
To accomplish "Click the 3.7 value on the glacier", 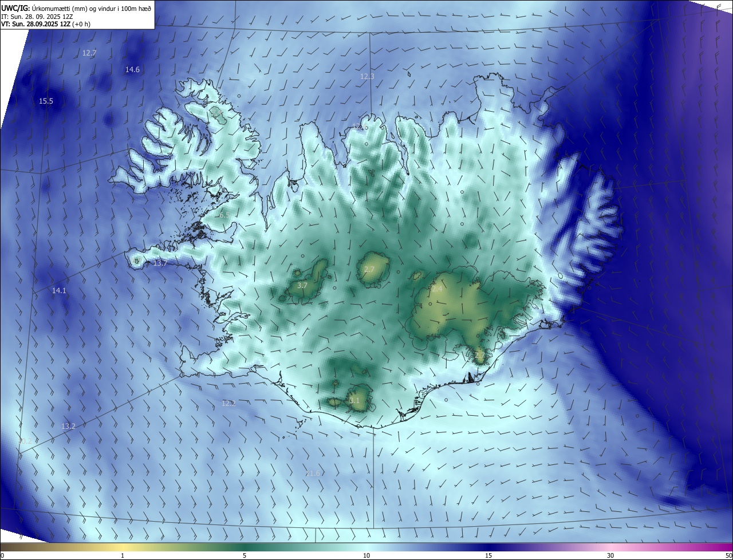I will pos(302,285).
